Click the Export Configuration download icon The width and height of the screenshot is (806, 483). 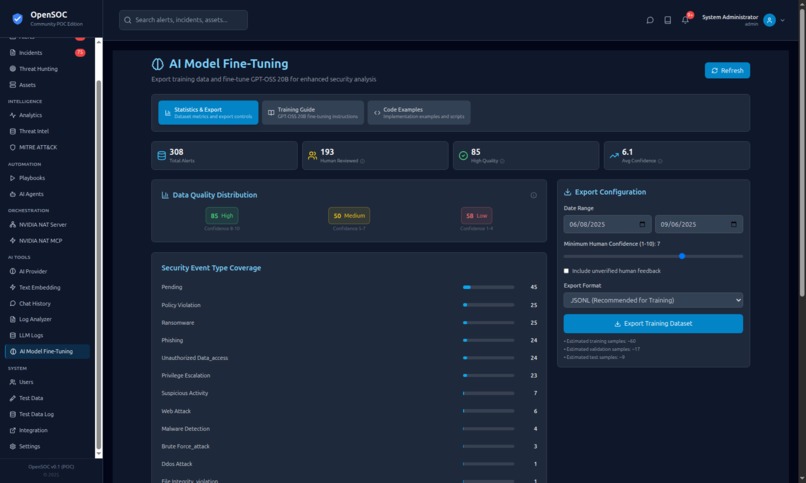[567, 192]
